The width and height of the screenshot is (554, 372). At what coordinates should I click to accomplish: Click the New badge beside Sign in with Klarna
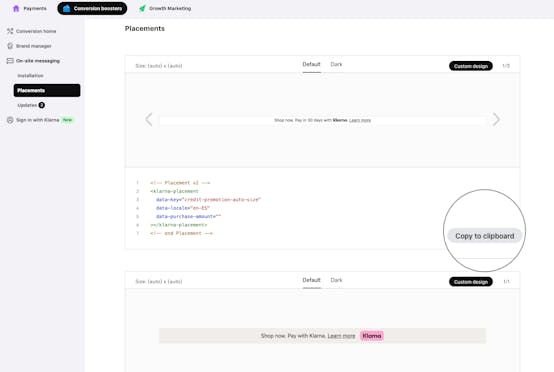coord(67,120)
